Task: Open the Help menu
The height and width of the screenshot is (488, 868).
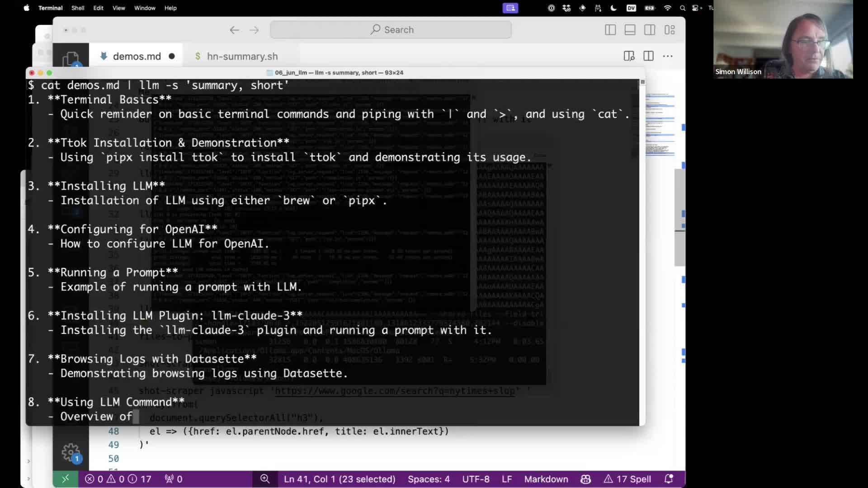Action: 170,8
